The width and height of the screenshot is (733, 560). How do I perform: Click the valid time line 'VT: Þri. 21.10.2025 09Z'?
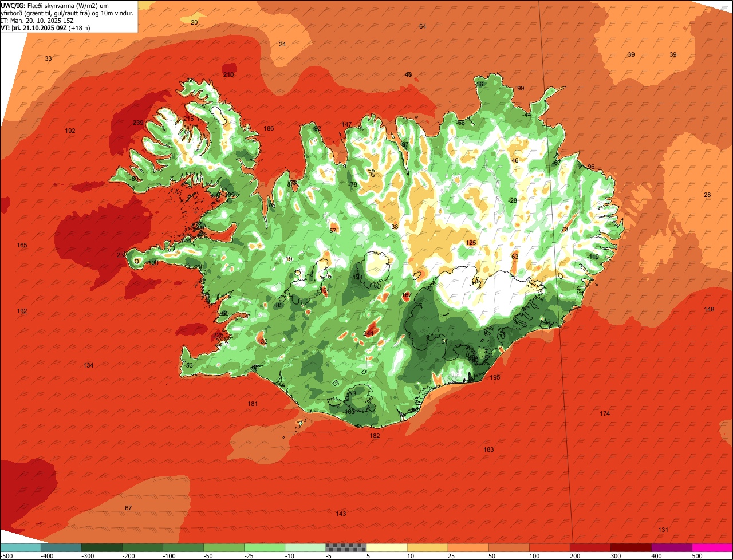[x=34, y=27]
